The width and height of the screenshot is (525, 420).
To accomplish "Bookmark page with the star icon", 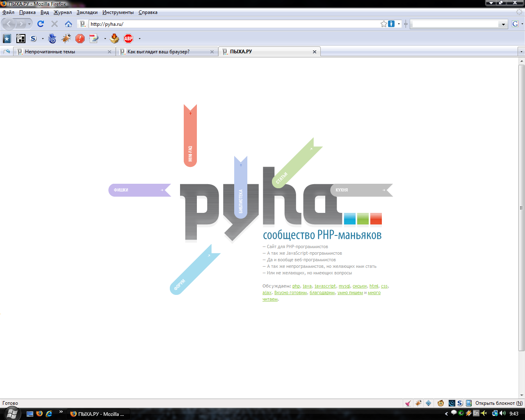I will pyautogui.click(x=383, y=24).
